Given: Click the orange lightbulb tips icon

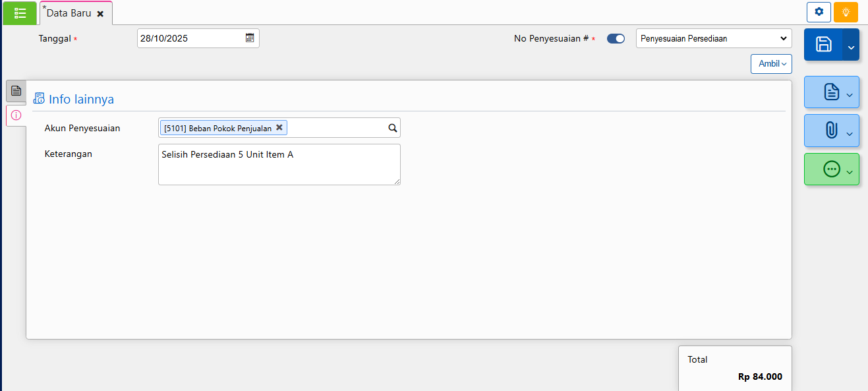Looking at the screenshot, I should [x=846, y=12].
